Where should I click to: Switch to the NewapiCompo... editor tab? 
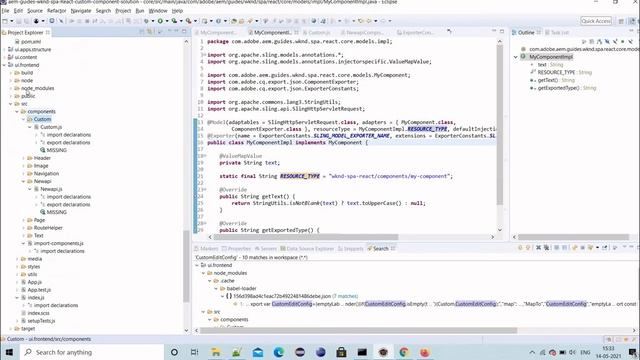point(364,32)
